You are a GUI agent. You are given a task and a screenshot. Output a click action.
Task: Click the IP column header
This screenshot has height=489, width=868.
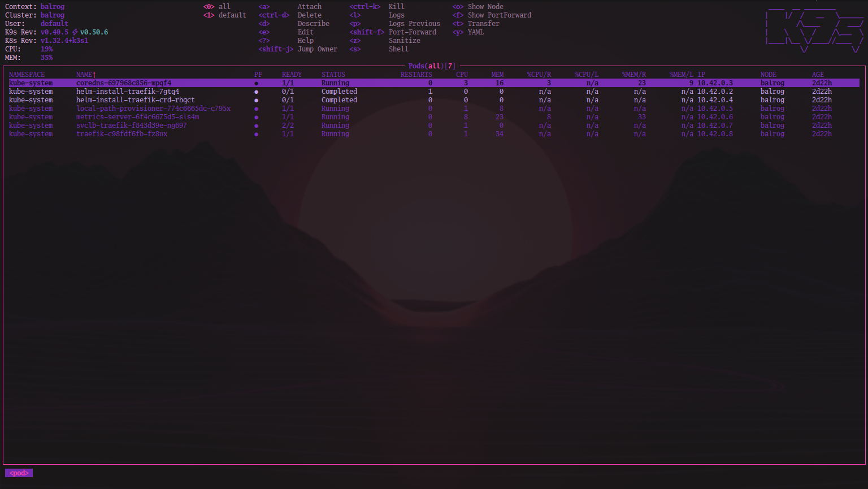(x=701, y=75)
